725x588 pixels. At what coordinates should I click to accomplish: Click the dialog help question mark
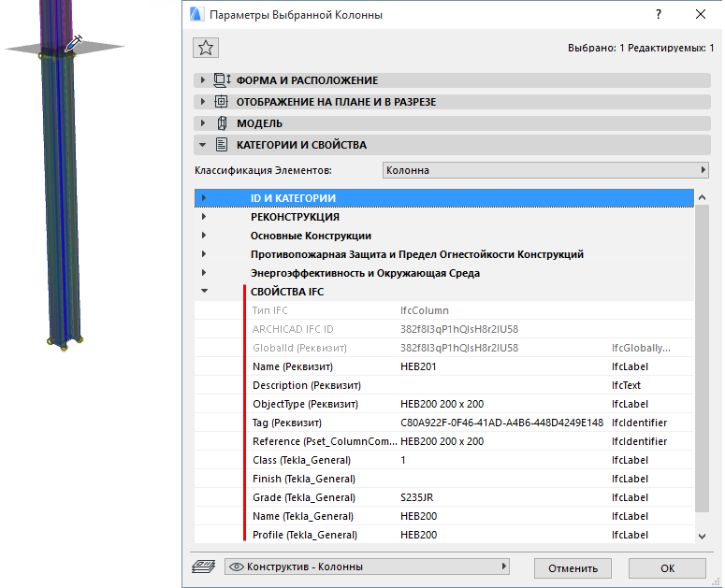[x=659, y=14]
